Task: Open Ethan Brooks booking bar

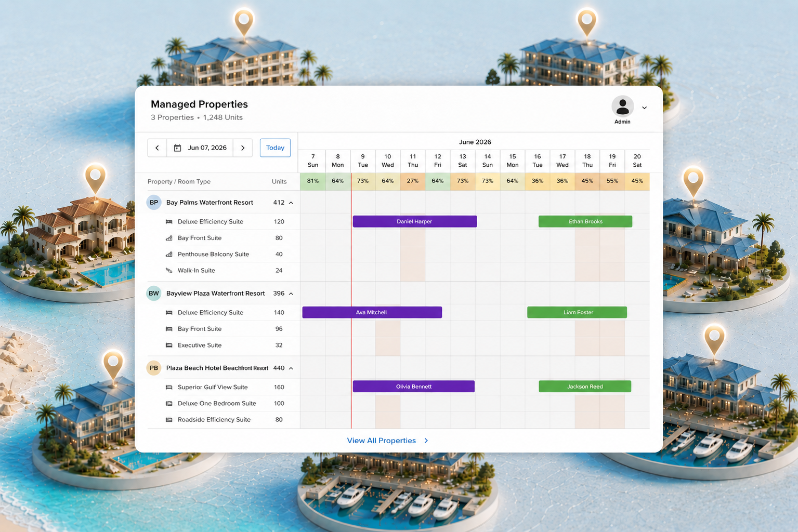Action: tap(585, 221)
